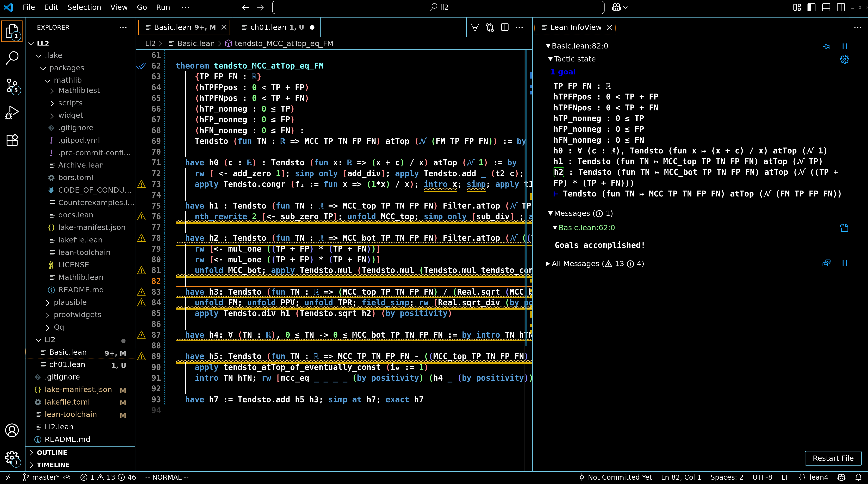
Task: Click the ll2 command center search field
Action: (x=438, y=8)
